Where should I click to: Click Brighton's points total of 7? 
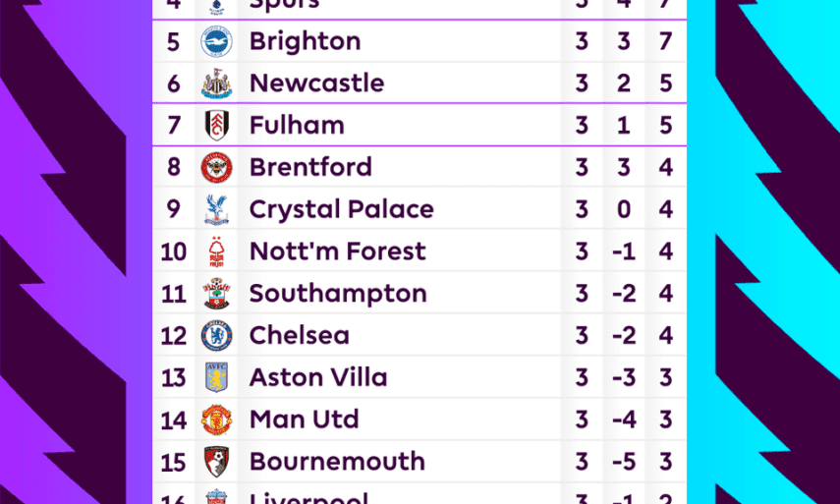666,41
